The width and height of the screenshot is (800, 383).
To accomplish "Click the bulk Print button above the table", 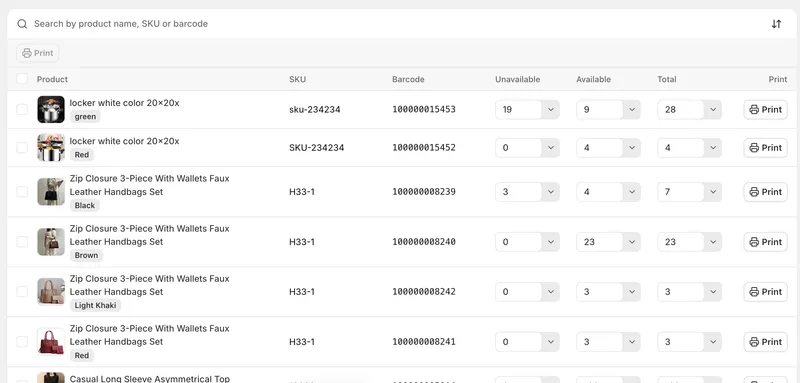I will click(x=38, y=53).
